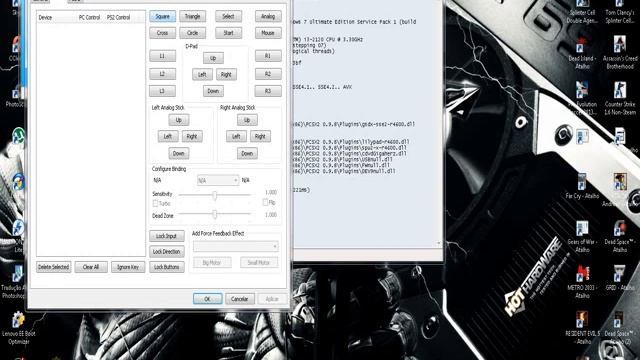Select the GRID - Atalho desktop icon
The width and height of the screenshot is (640, 360).
[x=620, y=278]
